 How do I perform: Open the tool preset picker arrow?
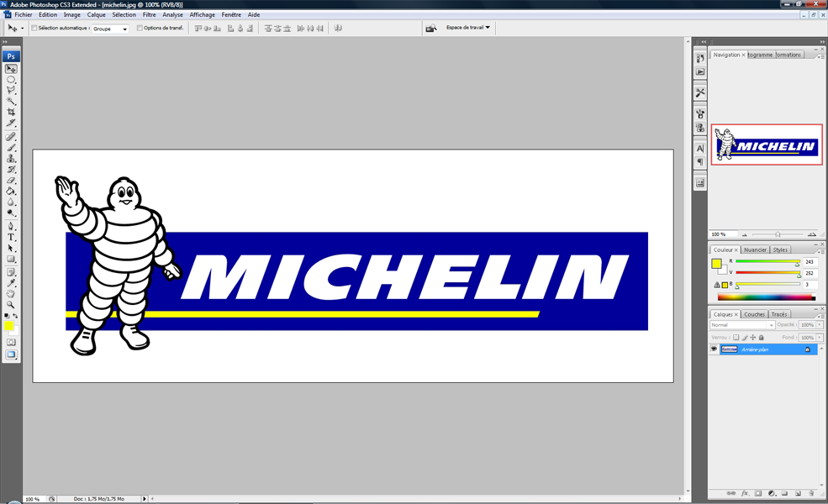pos(22,29)
